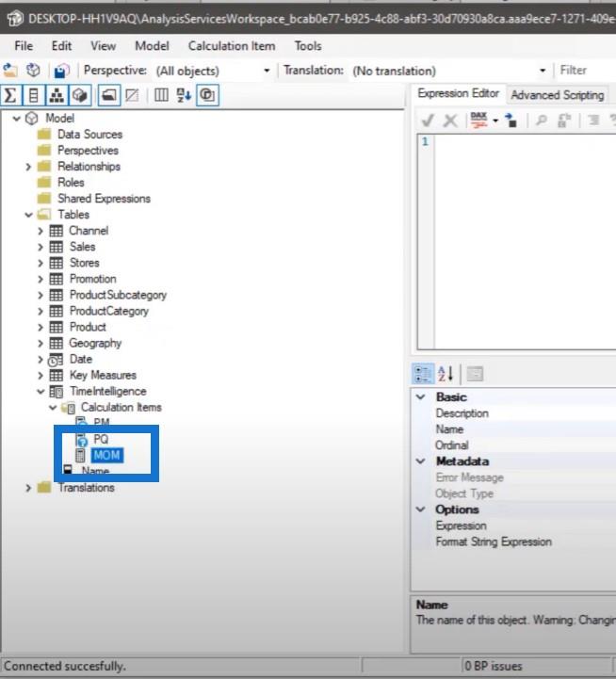
Task: Collapse the Calculation Items node
Action: click(x=53, y=408)
